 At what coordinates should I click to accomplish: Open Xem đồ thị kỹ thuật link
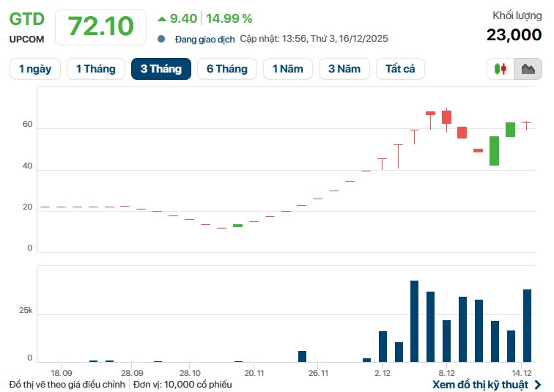click(480, 385)
